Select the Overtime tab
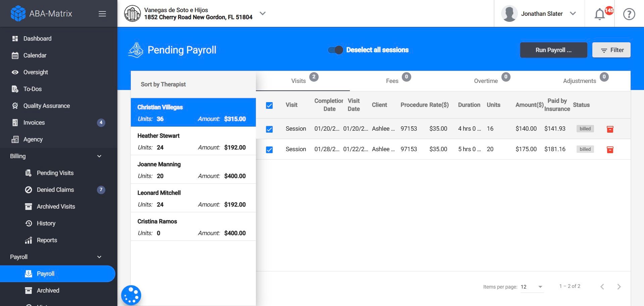This screenshot has width=644, height=306. tap(486, 81)
